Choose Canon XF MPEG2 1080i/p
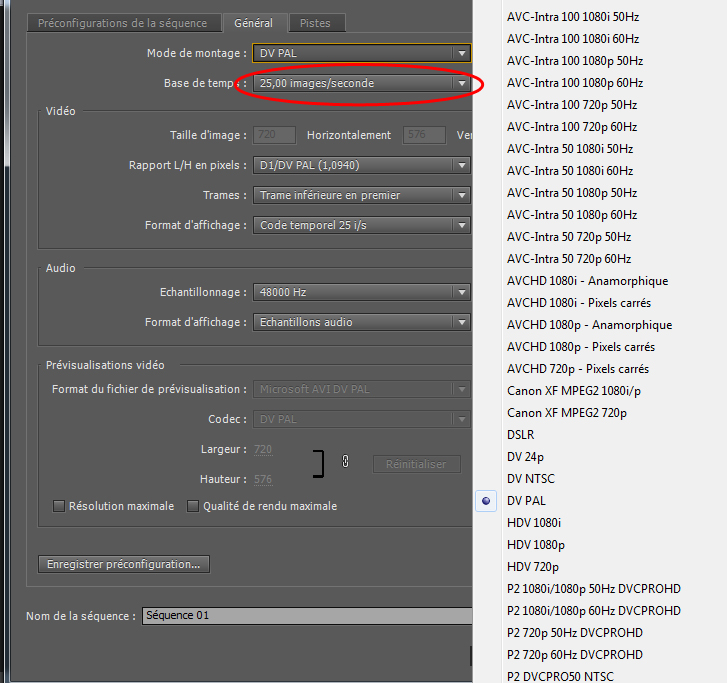The height and width of the screenshot is (683, 727). [x=574, y=391]
